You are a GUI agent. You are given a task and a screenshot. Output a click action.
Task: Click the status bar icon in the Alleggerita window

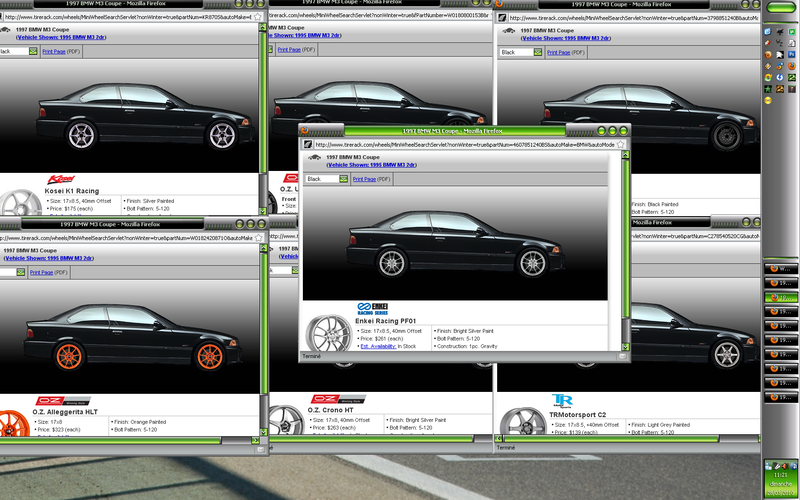[261, 449]
